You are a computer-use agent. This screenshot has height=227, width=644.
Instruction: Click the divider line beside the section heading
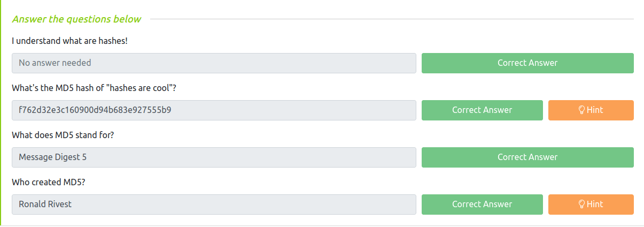coord(391,19)
